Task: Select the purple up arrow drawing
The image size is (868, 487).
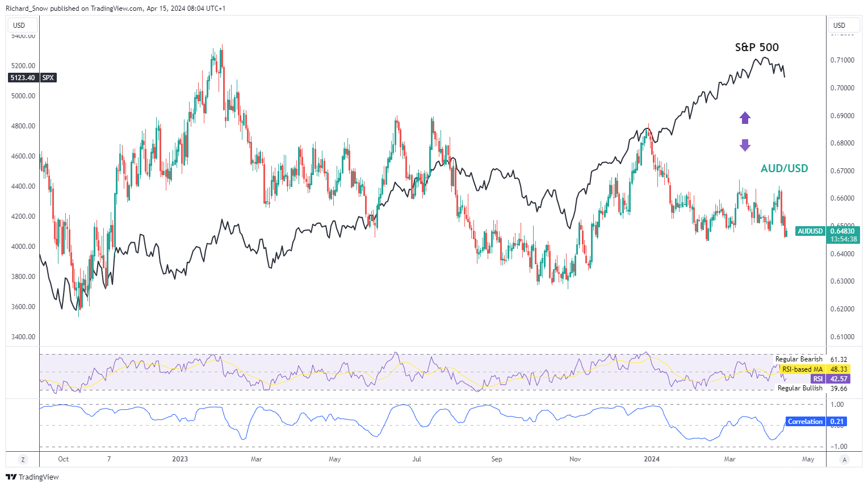Action: pyautogui.click(x=745, y=118)
